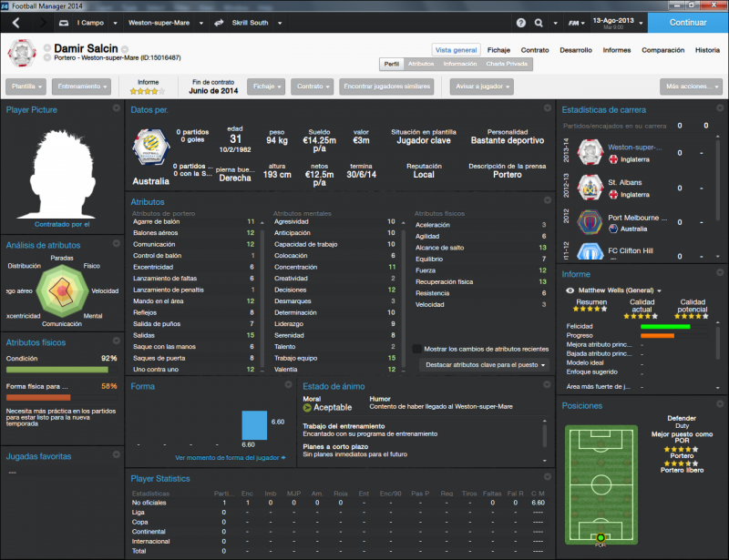This screenshot has height=560, width=729.
Task: Click the Australia federation badge in Datos per.
Action: click(150, 148)
